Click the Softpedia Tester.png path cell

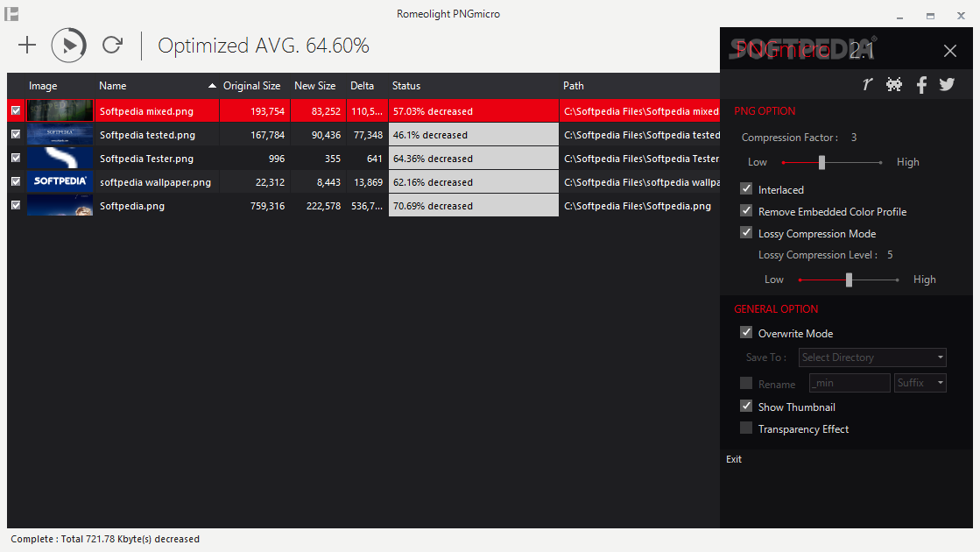tap(641, 159)
